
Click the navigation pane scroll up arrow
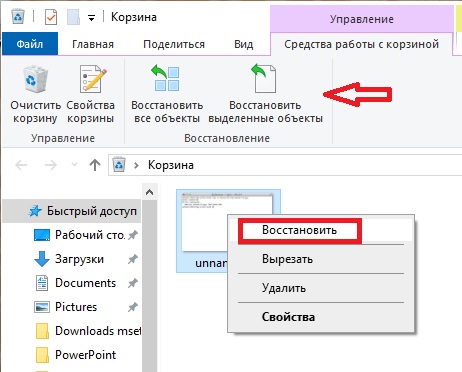coord(149,192)
